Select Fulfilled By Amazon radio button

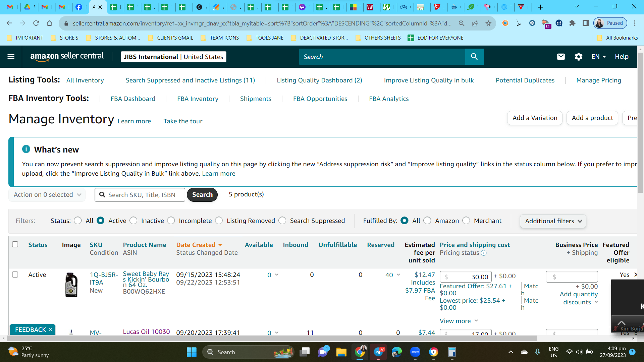coord(427,221)
